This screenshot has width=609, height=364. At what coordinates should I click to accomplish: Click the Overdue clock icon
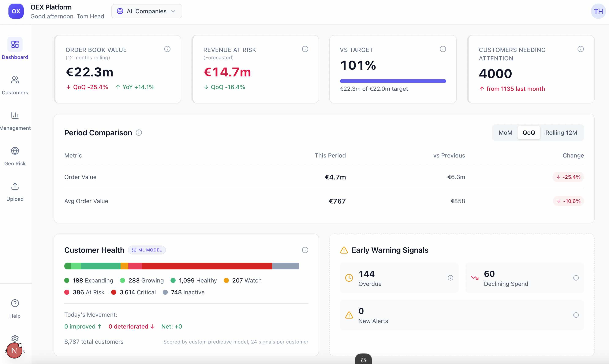click(x=349, y=278)
